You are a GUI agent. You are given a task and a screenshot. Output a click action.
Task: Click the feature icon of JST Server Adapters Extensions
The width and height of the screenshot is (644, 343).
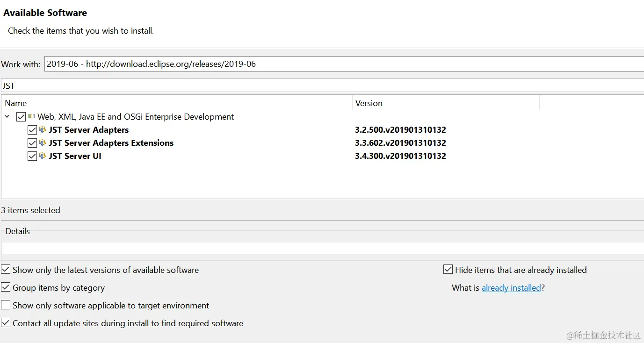[x=43, y=143]
